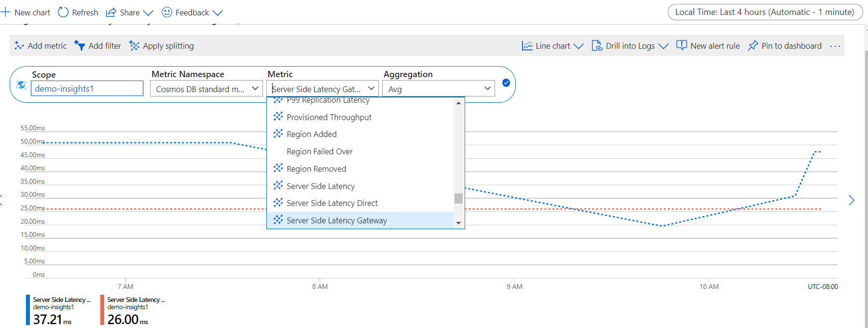Click the Drill into Logs document icon
The width and height of the screenshot is (868, 328).
pyautogui.click(x=597, y=45)
